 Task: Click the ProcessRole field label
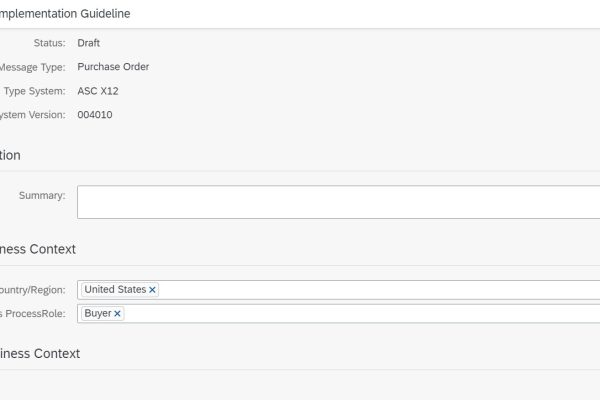(x=33, y=314)
